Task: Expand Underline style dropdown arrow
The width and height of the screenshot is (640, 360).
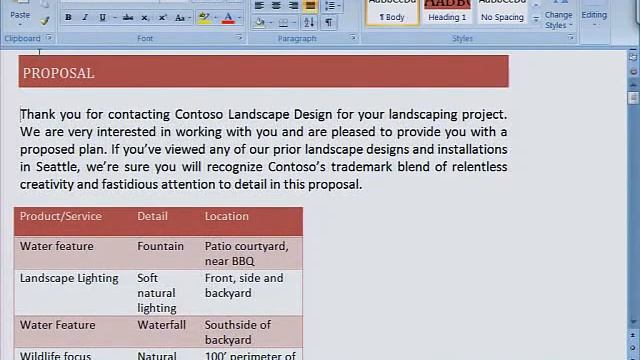Action: pos(114,18)
